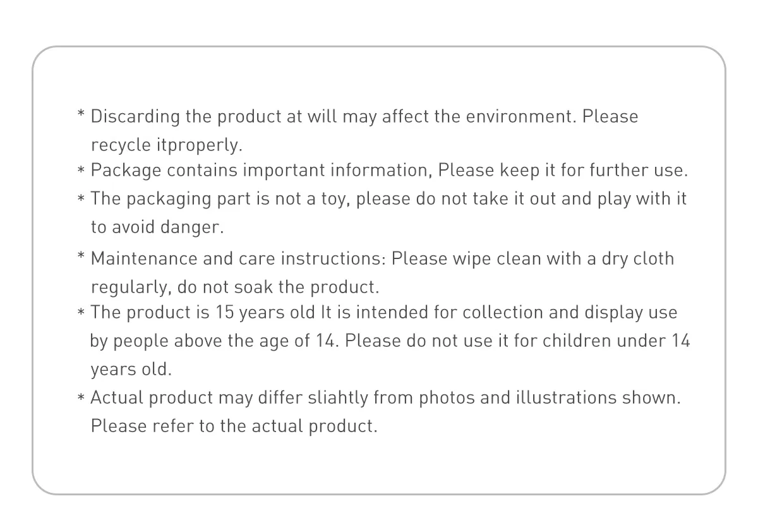Viewport: 758px width, 532px height.
Task: Click the text "recycle itproperly."
Action: point(167,145)
